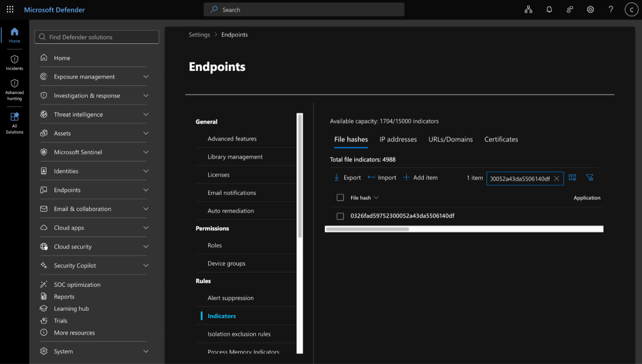Check the 0326fad59752300052a43da5506140df row checkbox

pyautogui.click(x=340, y=216)
